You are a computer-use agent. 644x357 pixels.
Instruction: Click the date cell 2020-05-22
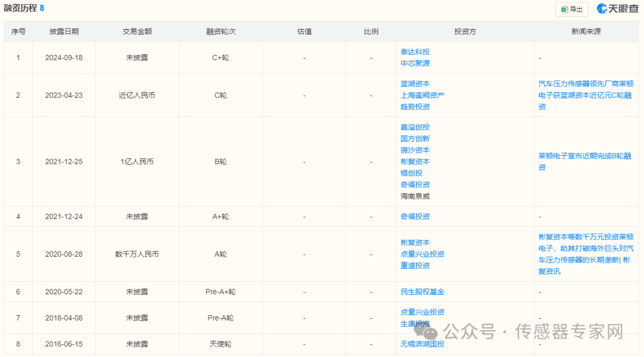point(64,292)
